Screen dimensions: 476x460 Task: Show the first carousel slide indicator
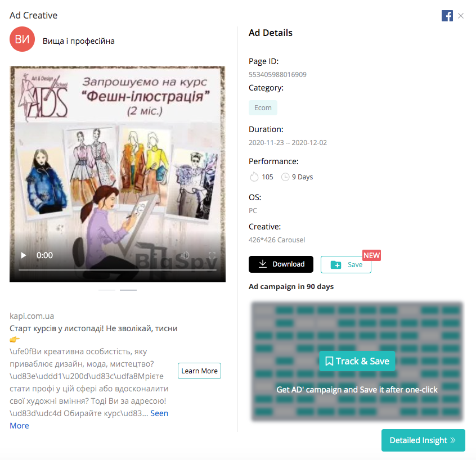point(107,290)
